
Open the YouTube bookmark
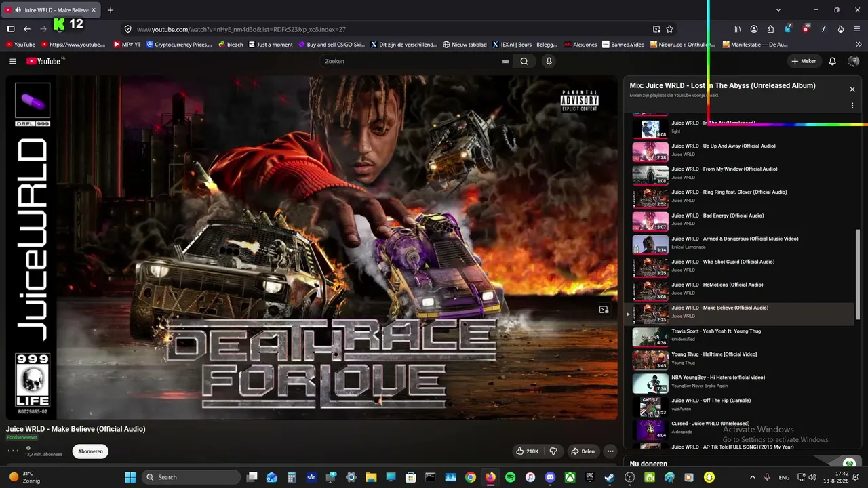click(20, 45)
